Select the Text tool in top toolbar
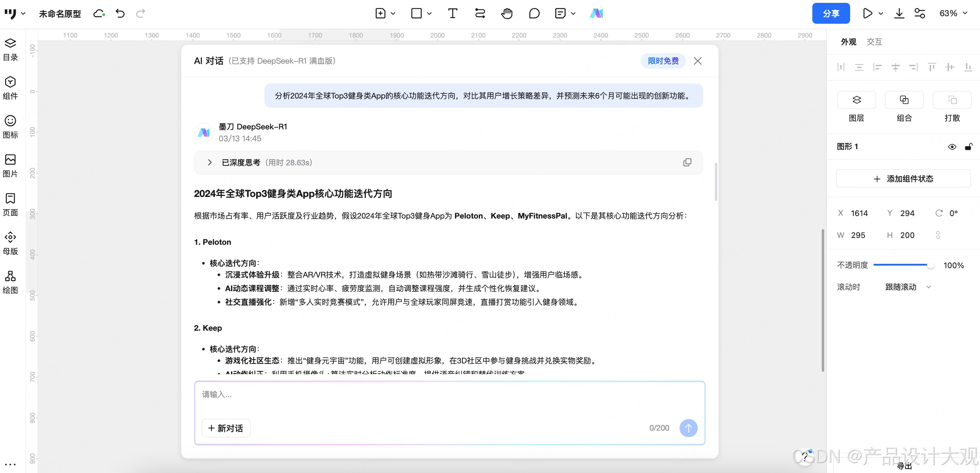The height and width of the screenshot is (473, 980). [452, 14]
